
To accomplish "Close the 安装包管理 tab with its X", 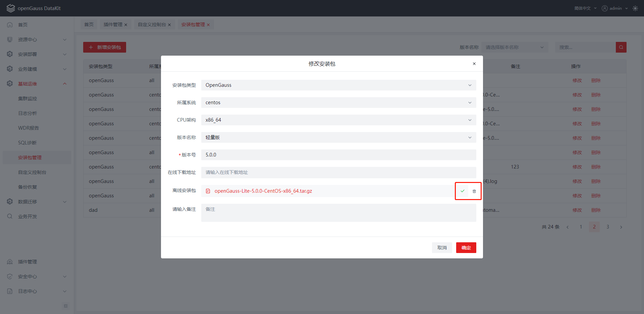I will coord(208,25).
